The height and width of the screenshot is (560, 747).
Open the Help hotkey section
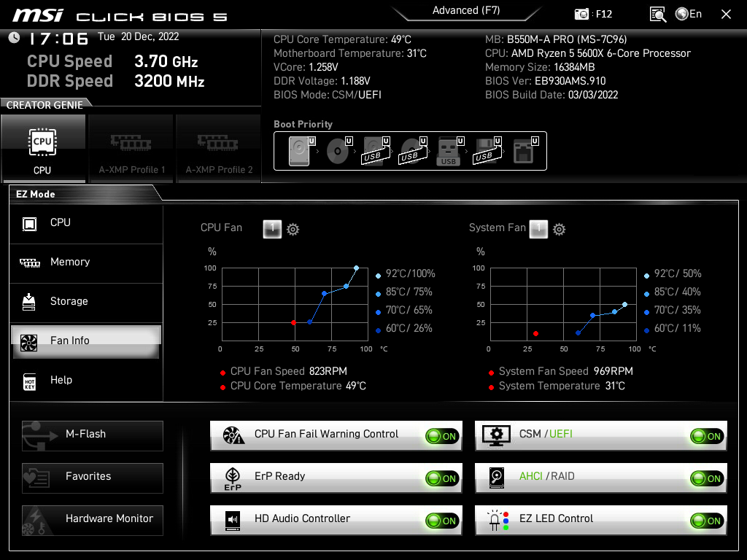pos(86,381)
